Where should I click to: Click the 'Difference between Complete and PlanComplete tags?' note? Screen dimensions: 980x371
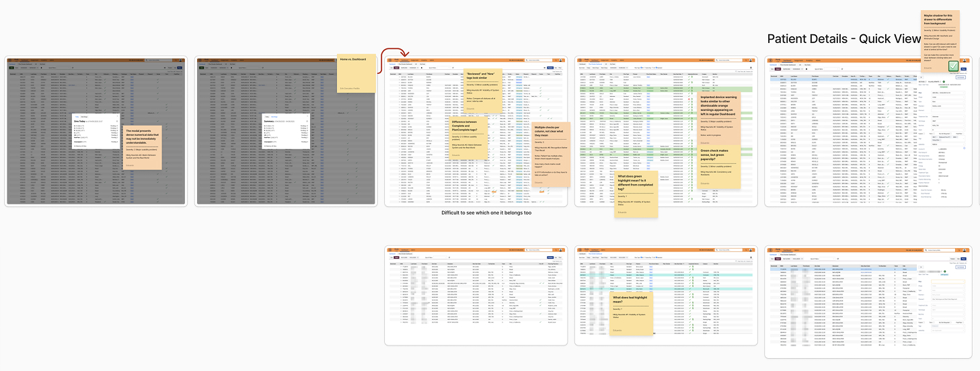[x=469, y=140]
